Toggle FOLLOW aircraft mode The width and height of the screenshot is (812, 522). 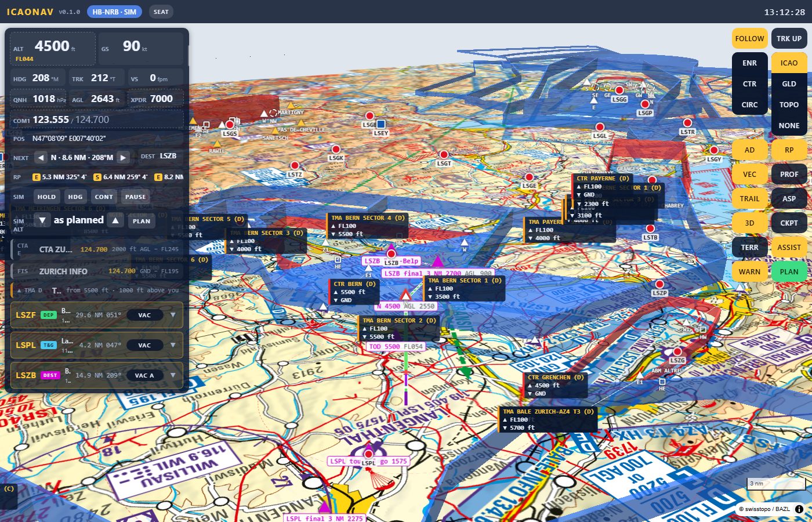[749, 38]
